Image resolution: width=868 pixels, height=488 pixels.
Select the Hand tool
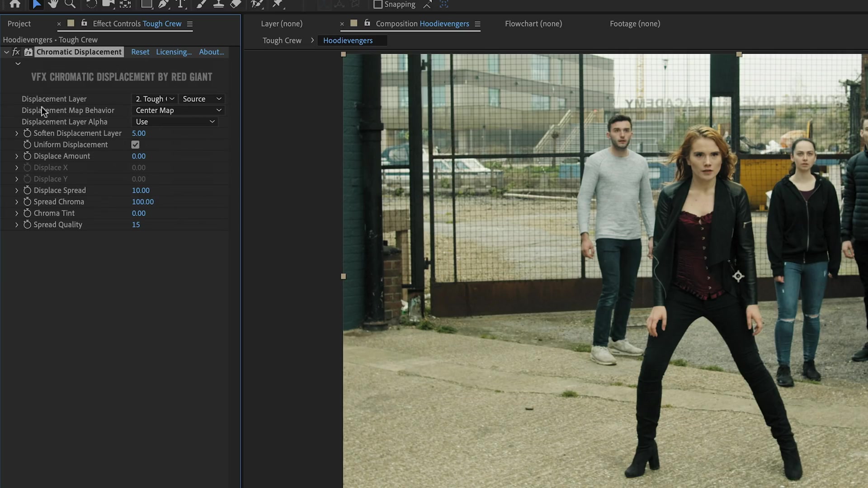[x=53, y=4]
